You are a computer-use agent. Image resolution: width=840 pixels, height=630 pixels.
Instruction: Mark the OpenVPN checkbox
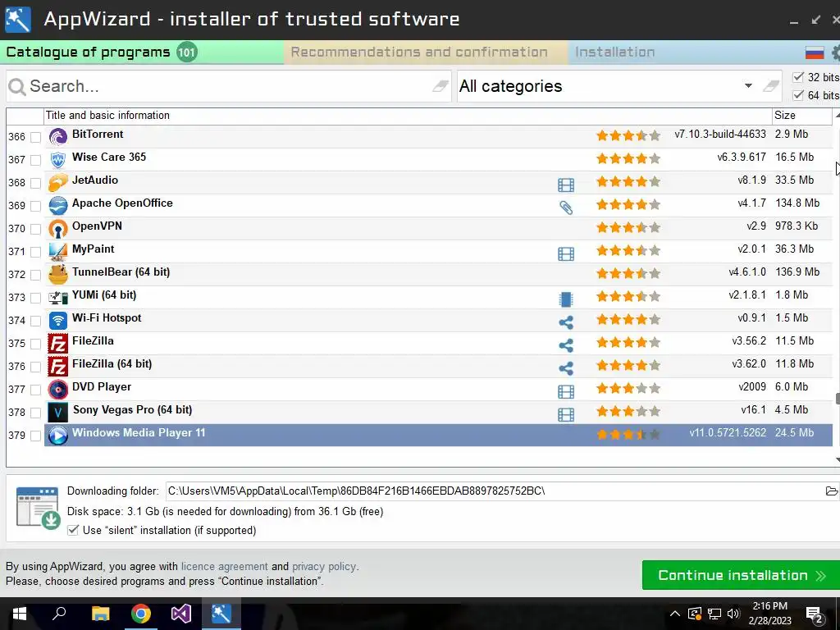[35, 230]
